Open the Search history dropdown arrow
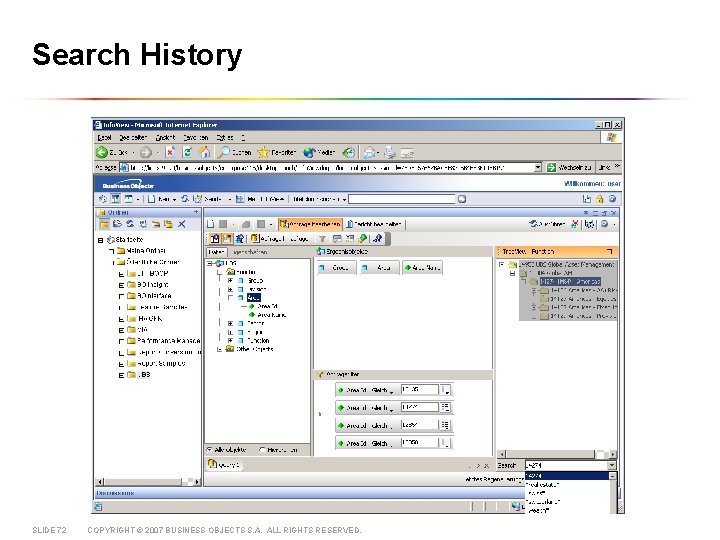The height and width of the screenshot is (540, 720). coord(612,465)
